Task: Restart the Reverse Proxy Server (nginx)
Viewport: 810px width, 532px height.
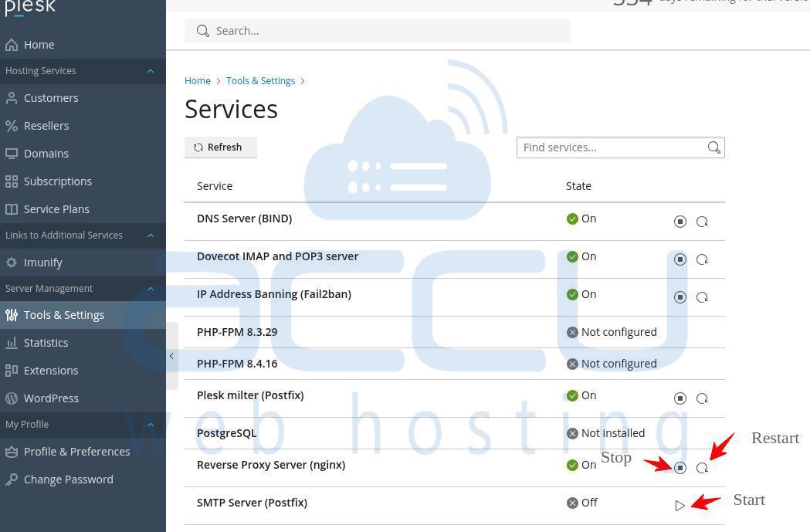Action: coord(702,467)
